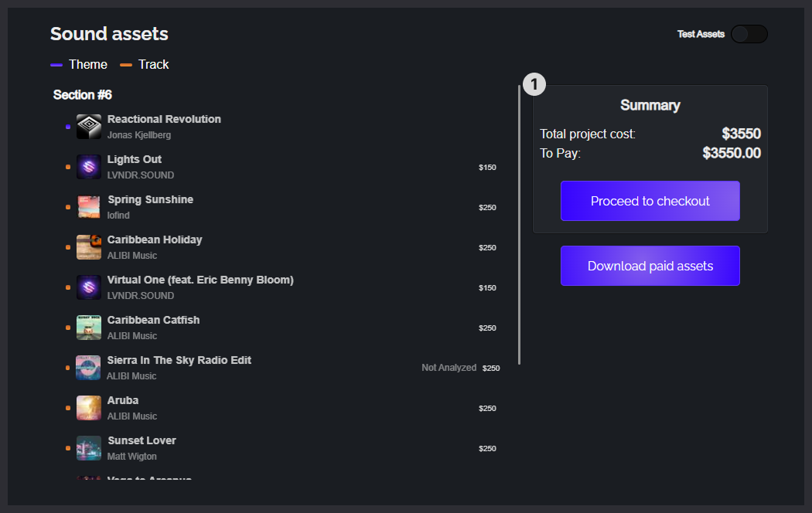Select the Section #6 heading
Screen dimensions: 812x513
point(83,95)
